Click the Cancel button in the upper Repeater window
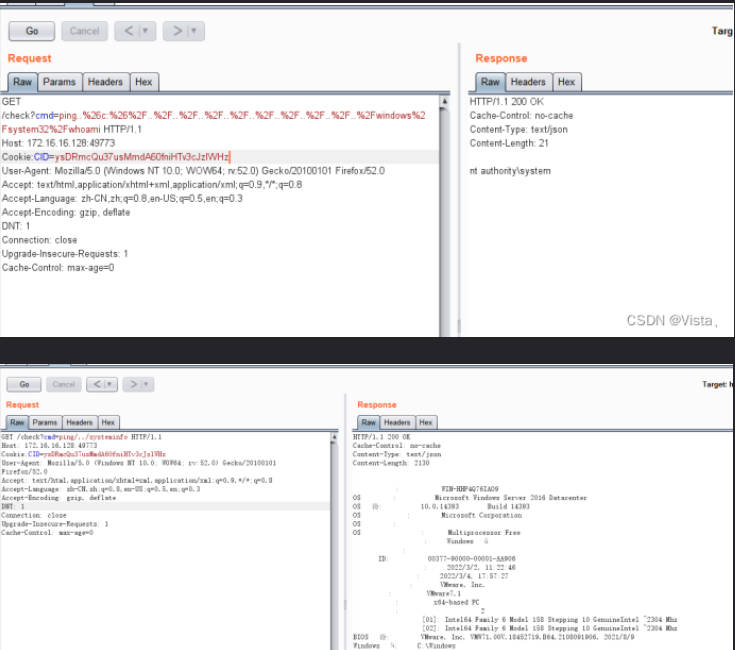The height and width of the screenshot is (650, 735). [84, 31]
